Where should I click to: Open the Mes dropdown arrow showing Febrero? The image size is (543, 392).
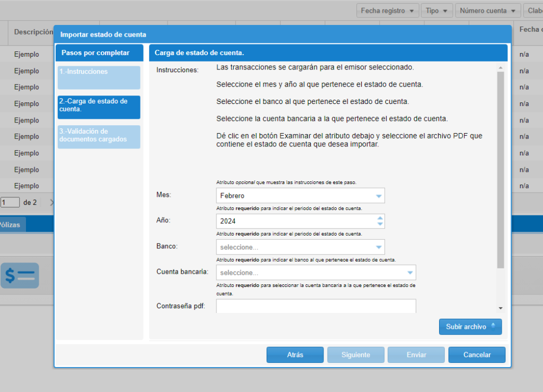[x=378, y=195]
